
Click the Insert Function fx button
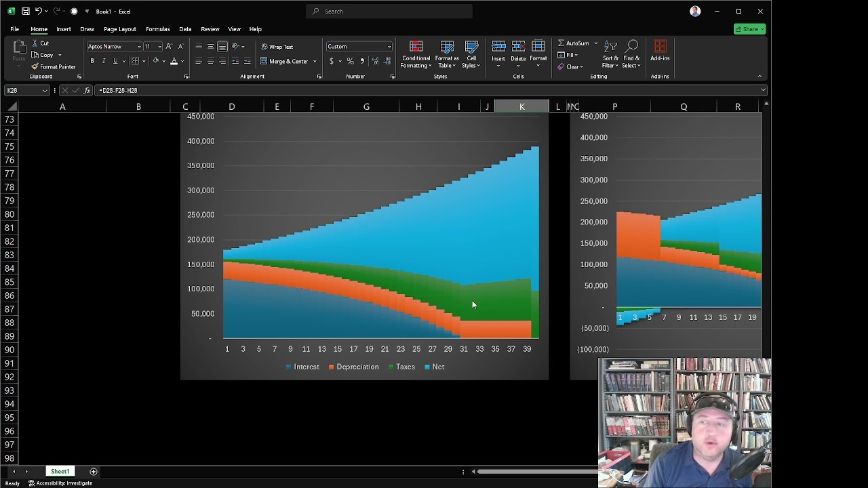tap(87, 90)
